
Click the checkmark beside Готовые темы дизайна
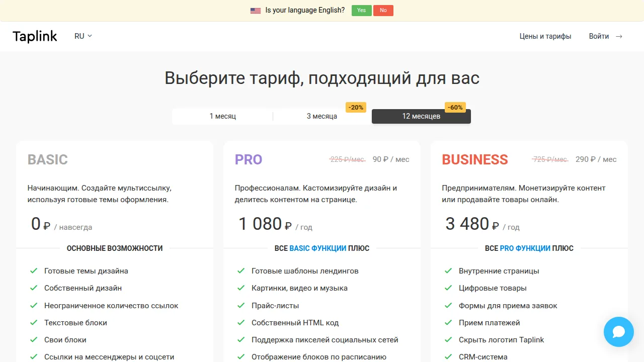(34, 270)
